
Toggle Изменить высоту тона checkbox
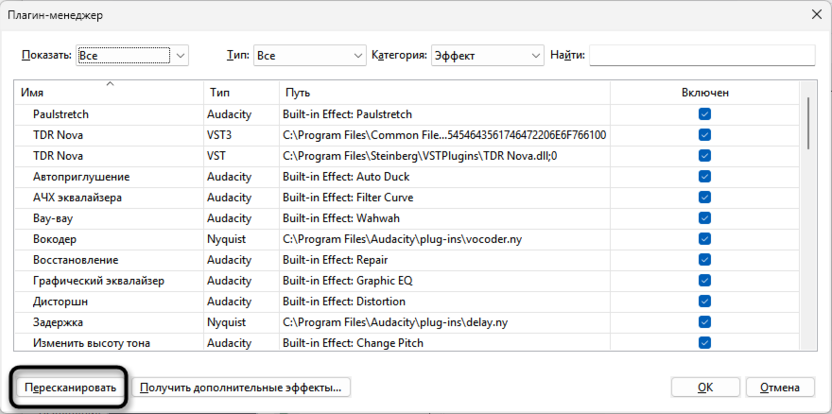(x=705, y=342)
